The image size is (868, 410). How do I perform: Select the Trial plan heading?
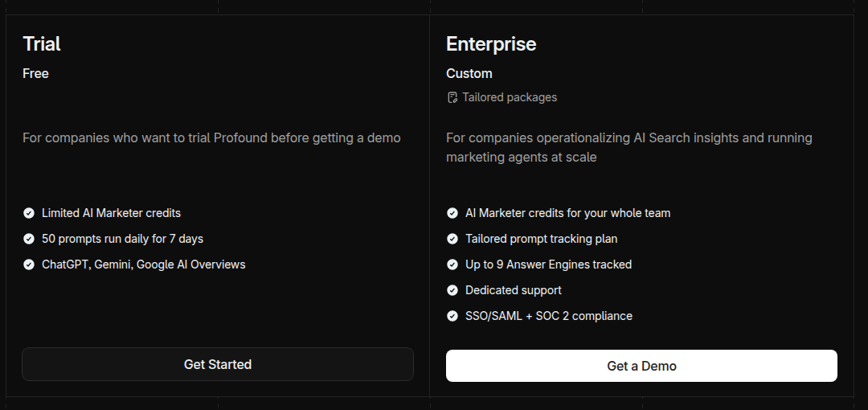[x=42, y=43]
